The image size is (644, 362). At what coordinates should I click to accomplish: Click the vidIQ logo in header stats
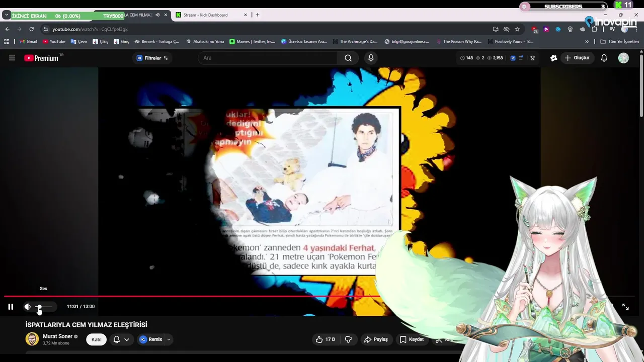pyautogui.click(x=513, y=58)
